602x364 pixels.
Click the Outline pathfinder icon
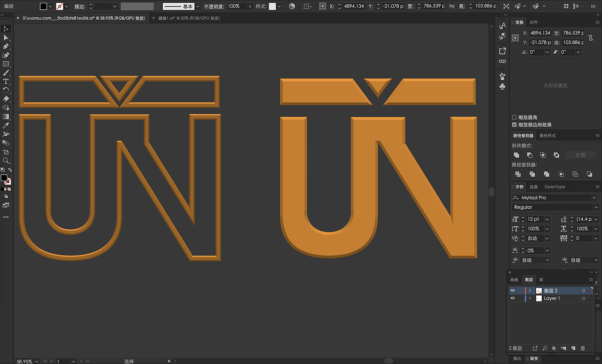click(575, 174)
